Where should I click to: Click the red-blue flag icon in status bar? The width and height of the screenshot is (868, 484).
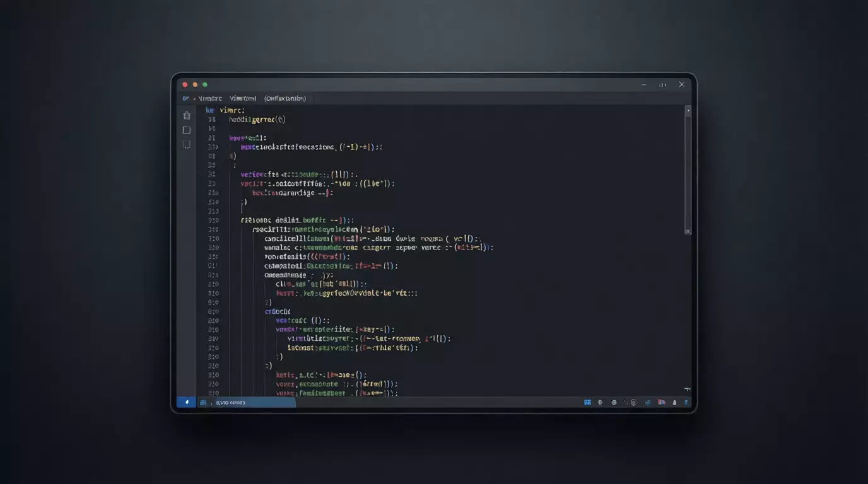tap(661, 402)
